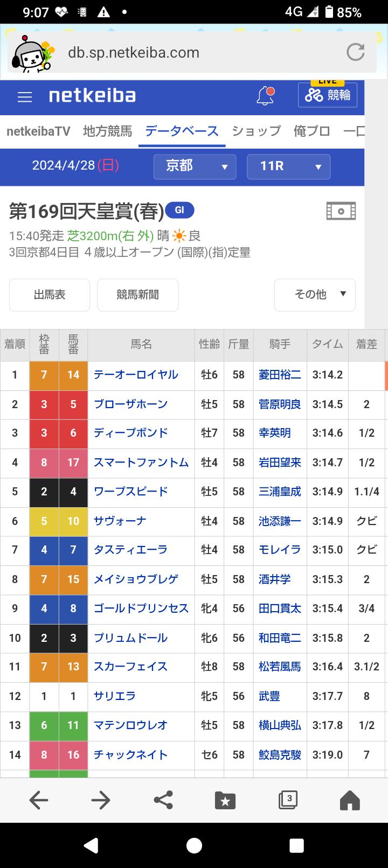
Task: Switch to the 地方競馬 tab
Action: [108, 131]
